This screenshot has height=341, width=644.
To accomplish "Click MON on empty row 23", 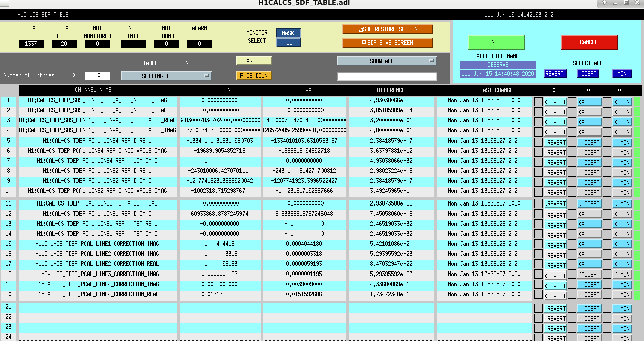I will click(622, 328).
